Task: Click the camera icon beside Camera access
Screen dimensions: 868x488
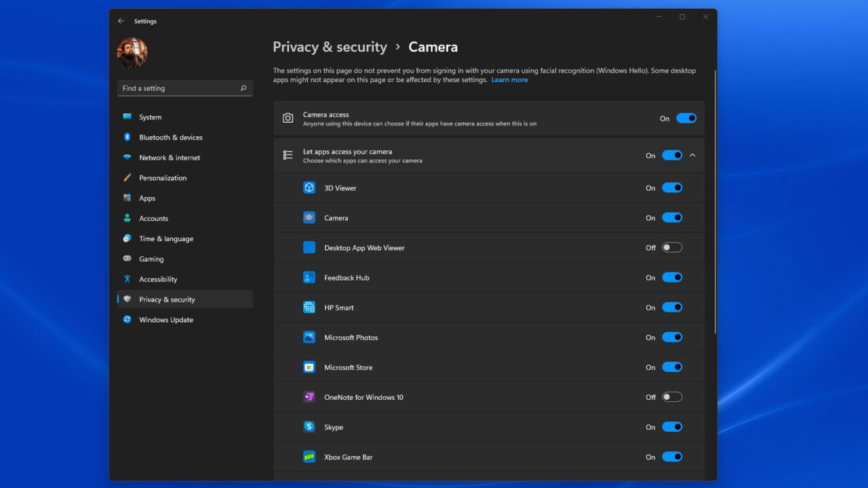Action: click(288, 117)
